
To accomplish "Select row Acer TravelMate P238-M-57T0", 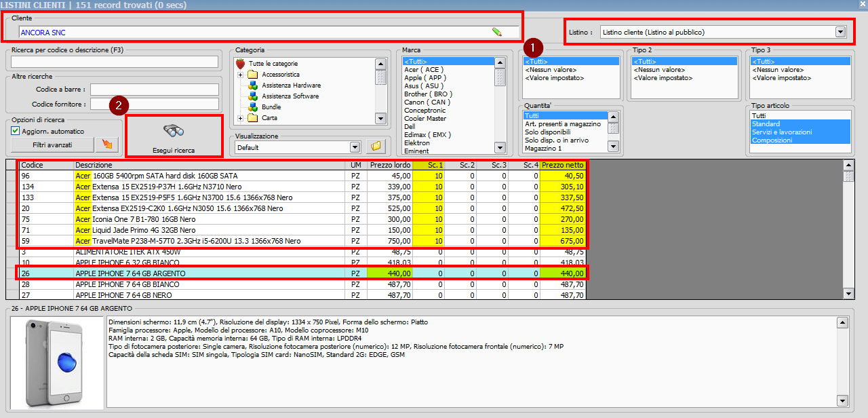I will pos(302,241).
